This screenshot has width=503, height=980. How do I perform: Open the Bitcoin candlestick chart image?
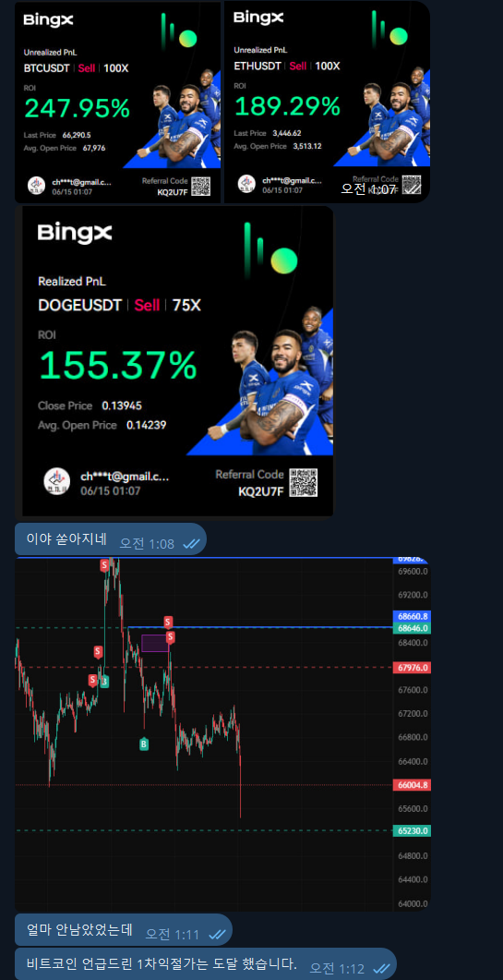(x=223, y=733)
